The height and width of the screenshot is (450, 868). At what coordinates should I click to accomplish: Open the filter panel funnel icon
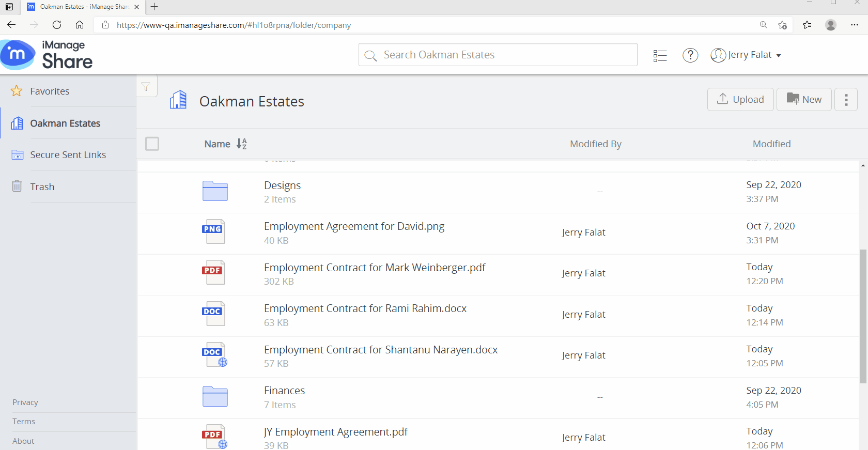(x=146, y=87)
